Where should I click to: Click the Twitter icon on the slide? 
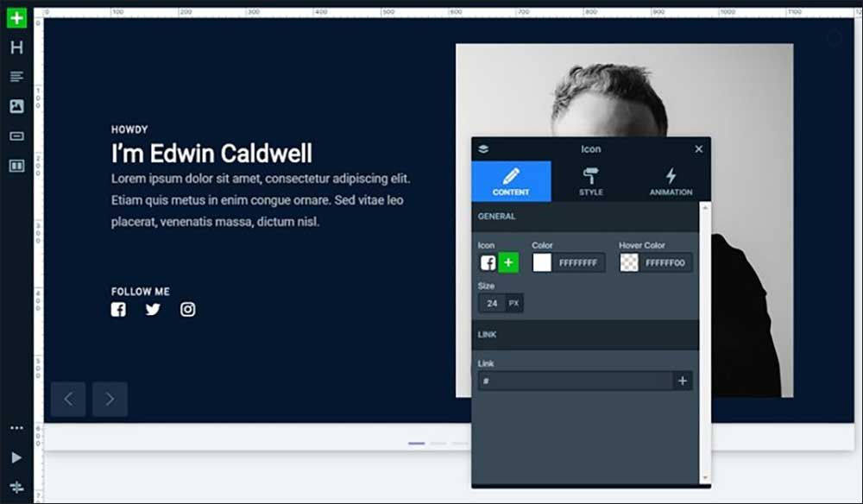(153, 309)
